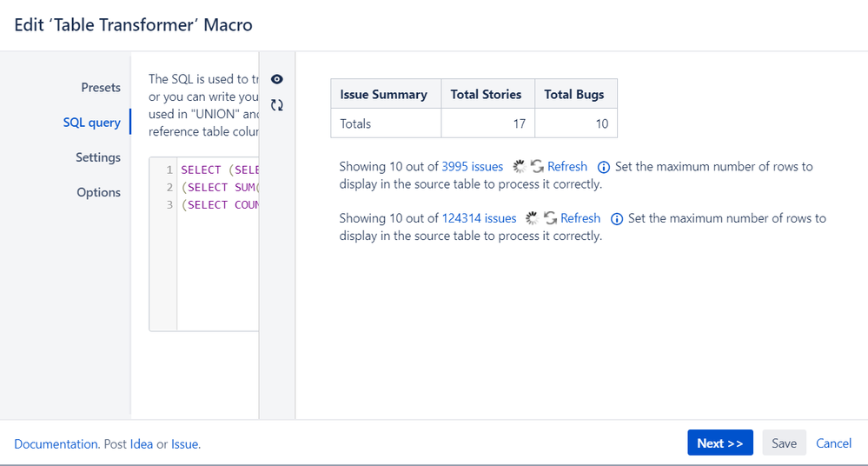Switch to the Settings tab
Viewport: 868px width, 466px height.
pos(97,157)
